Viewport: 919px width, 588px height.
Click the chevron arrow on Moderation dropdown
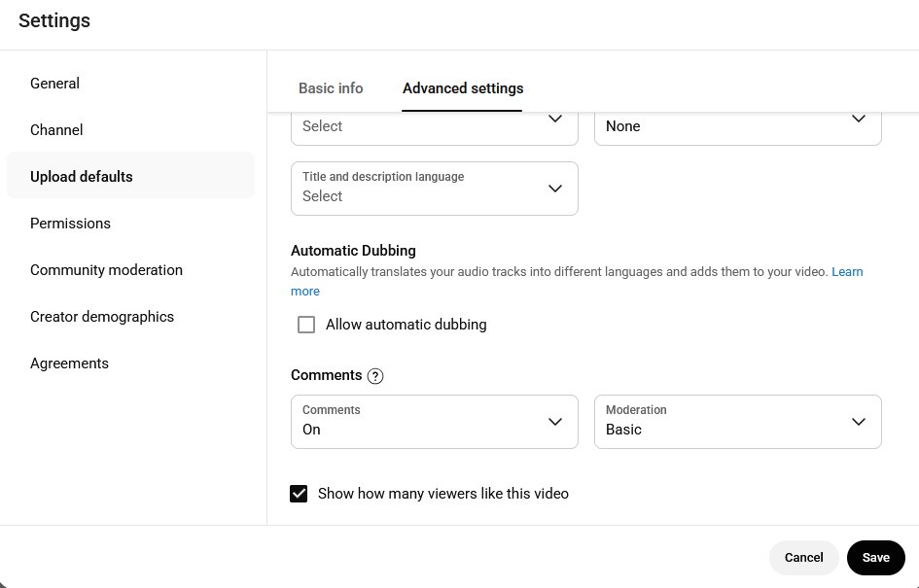click(859, 422)
